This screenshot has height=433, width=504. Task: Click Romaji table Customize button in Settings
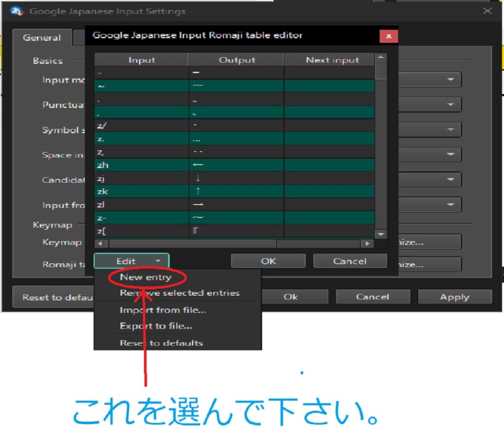click(x=430, y=264)
